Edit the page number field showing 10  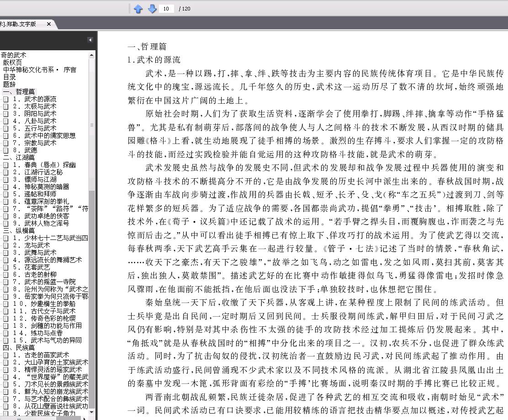pos(167,9)
